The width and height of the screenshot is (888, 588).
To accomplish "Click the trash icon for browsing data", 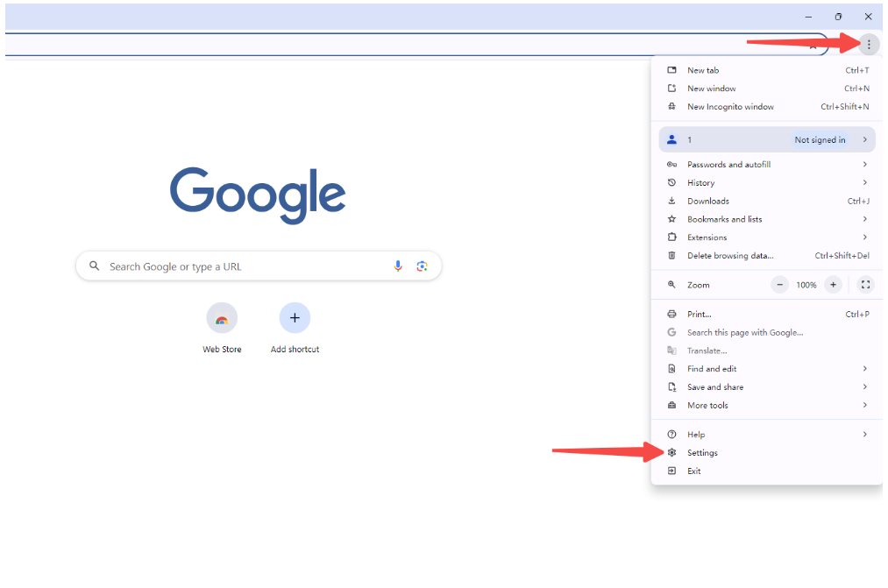I will tap(671, 255).
